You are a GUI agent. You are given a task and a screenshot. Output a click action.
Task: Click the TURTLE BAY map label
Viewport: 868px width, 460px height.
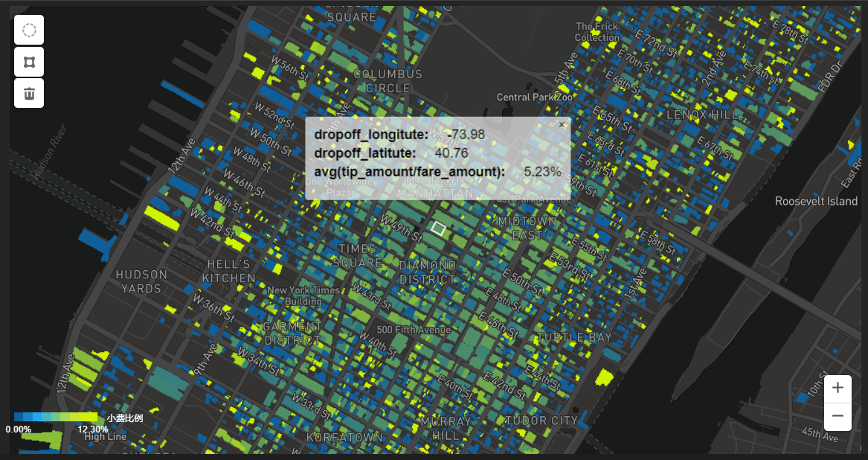pos(575,337)
